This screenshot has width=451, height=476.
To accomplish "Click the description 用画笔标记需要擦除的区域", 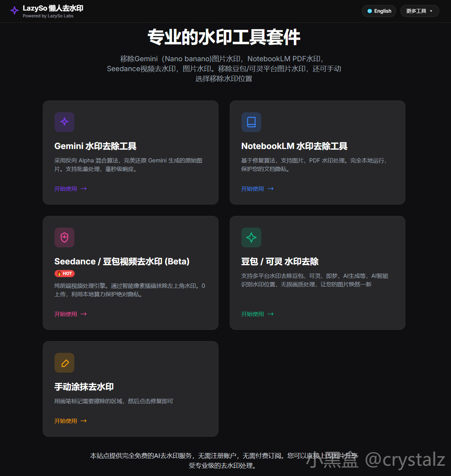I will pos(114,401).
